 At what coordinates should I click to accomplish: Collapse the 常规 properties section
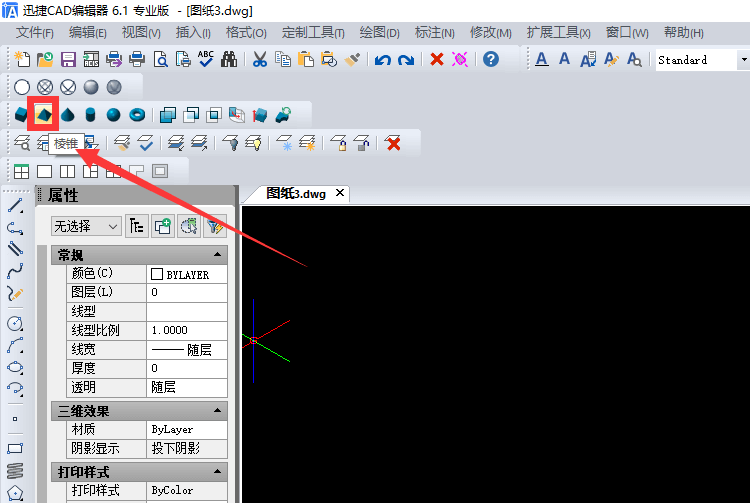217,256
